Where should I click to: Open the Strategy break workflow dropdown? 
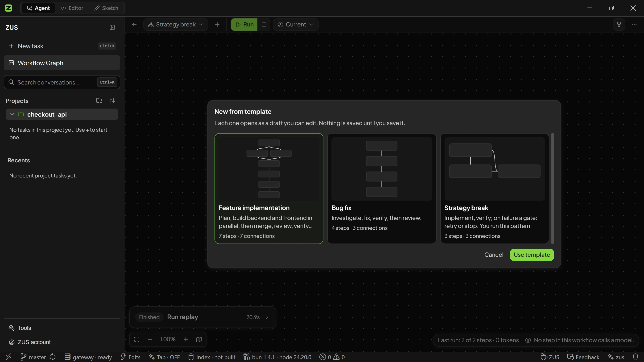click(x=176, y=25)
